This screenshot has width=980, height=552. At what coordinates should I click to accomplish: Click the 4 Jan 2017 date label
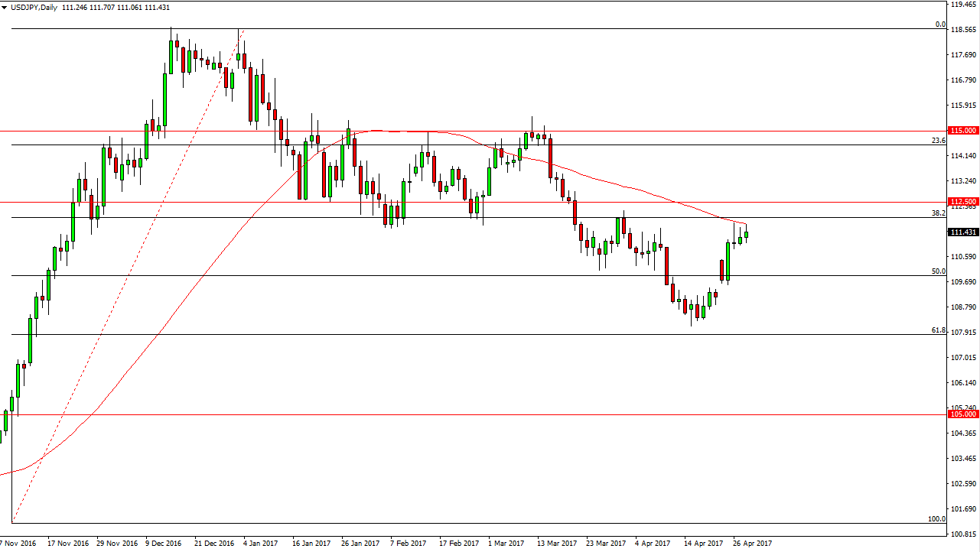[x=260, y=544]
